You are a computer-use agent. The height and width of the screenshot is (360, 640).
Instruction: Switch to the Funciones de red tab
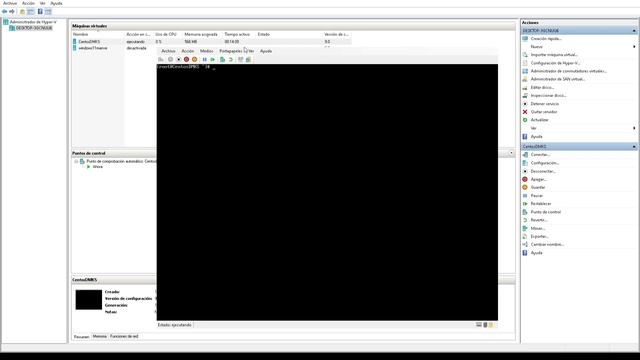click(x=124, y=336)
